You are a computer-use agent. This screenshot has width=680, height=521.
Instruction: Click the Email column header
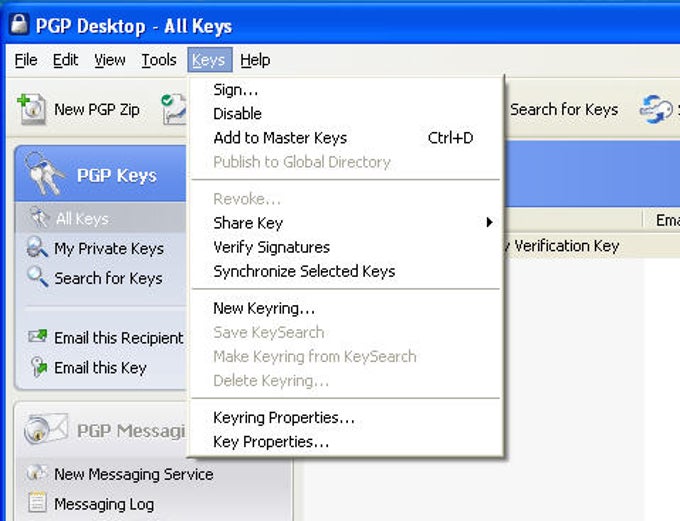point(662,220)
